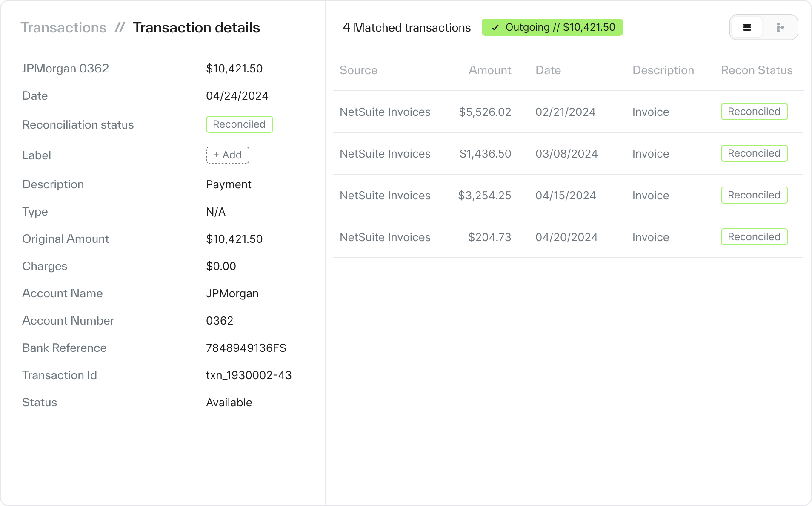The height and width of the screenshot is (506, 812).
Task: Click Reconciled badge on 02/21/2024 invoice
Action: pyautogui.click(x=754, y=112)
